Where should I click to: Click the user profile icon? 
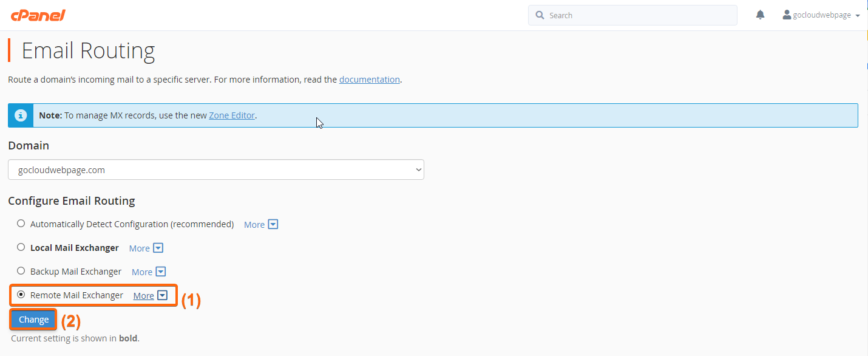(x=787, y=15)
